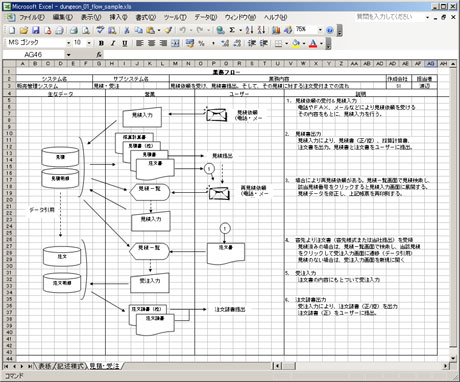Select the 見積・受注 sheet tab
460x382 pixels.
(104, 366)
